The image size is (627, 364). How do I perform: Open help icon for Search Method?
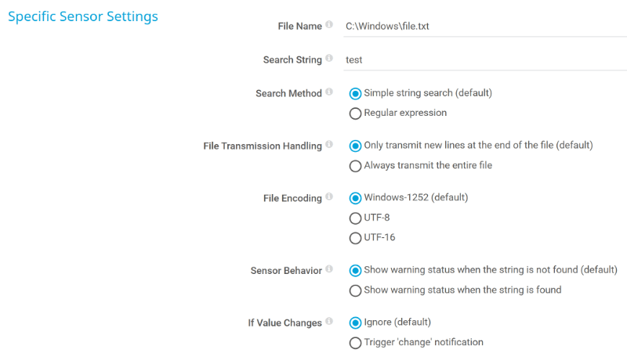(x=329, y=92)
